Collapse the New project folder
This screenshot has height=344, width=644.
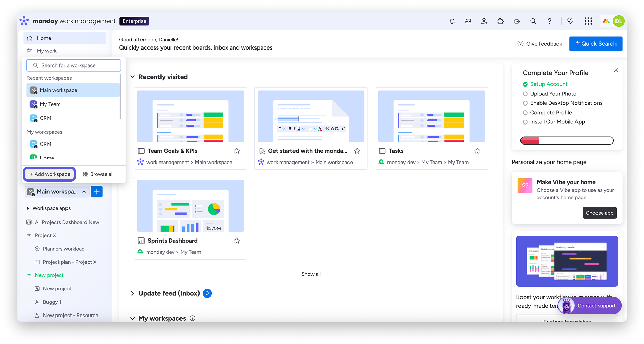click(x=29, y=275)
